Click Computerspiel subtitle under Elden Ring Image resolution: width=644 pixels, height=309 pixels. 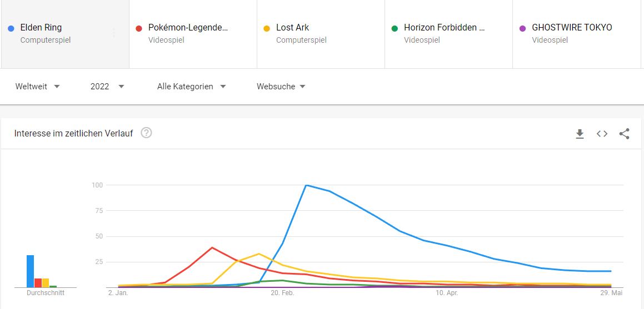[x=46, y=40]
